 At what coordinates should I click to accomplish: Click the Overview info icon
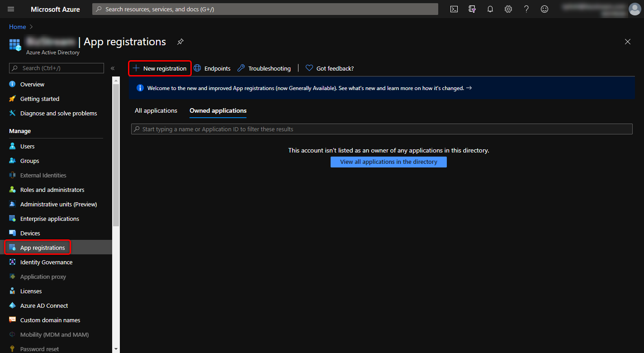pyautogui.click(x=12, y=84)
